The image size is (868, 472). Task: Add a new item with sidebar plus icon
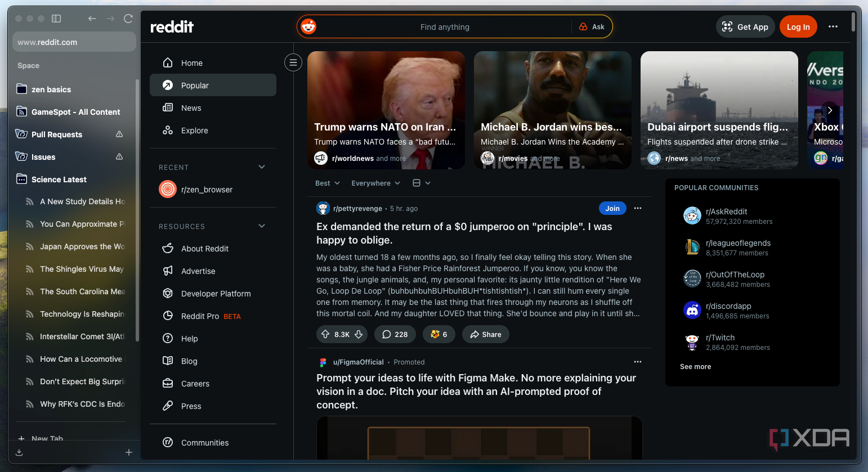tap(129, 452)
